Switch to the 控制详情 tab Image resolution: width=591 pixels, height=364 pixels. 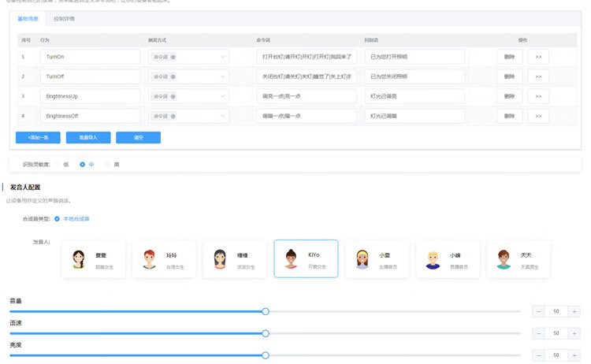tap(64, 17)
